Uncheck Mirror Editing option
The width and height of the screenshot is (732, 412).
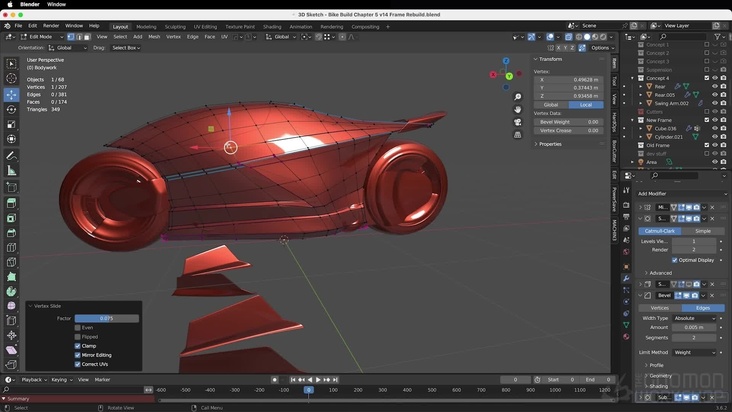tap(77, 355)
